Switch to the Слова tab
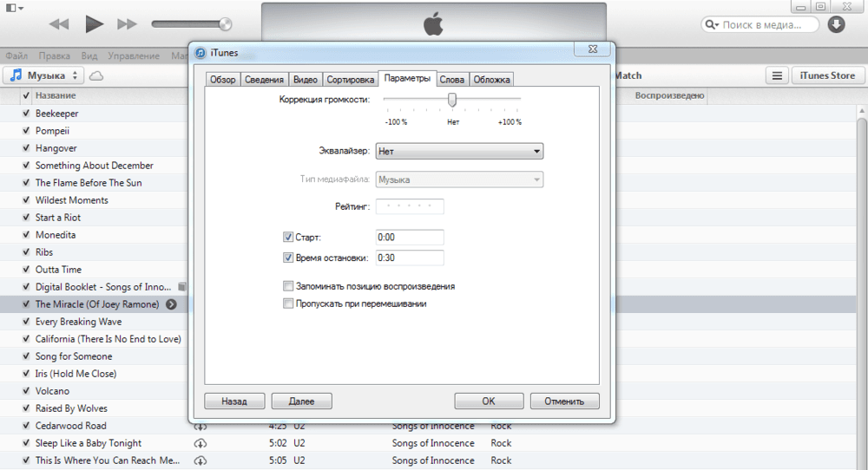Viewport: 868px width, 470px height. click(x=451, y=80)
